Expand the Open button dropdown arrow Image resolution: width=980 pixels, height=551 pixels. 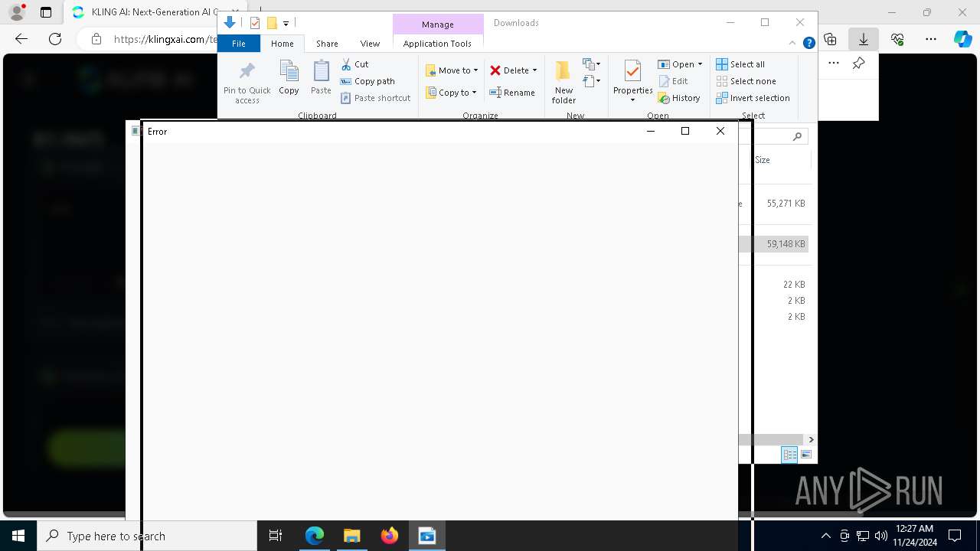point(700,64)
